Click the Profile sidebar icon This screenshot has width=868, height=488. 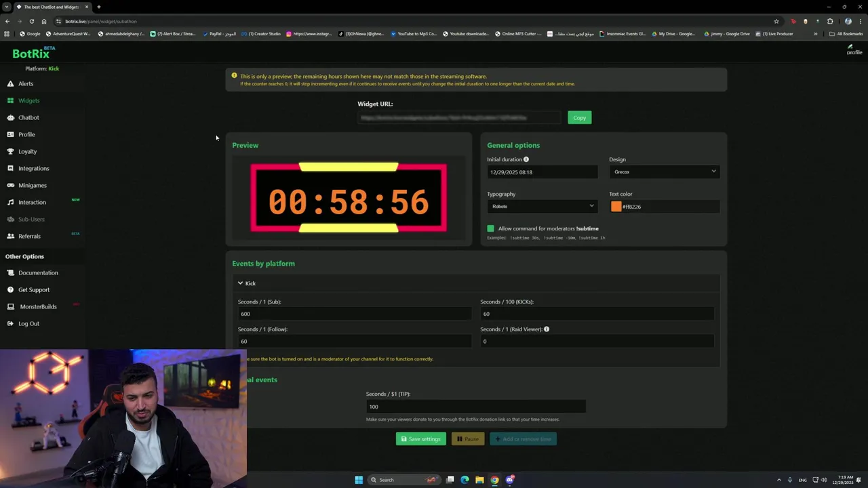[x=10, y=134]
